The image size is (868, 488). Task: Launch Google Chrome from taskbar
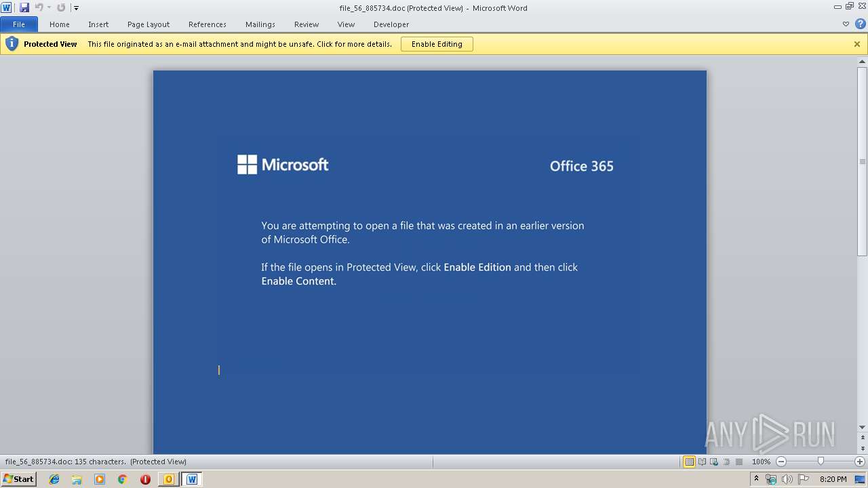[123, 479]
